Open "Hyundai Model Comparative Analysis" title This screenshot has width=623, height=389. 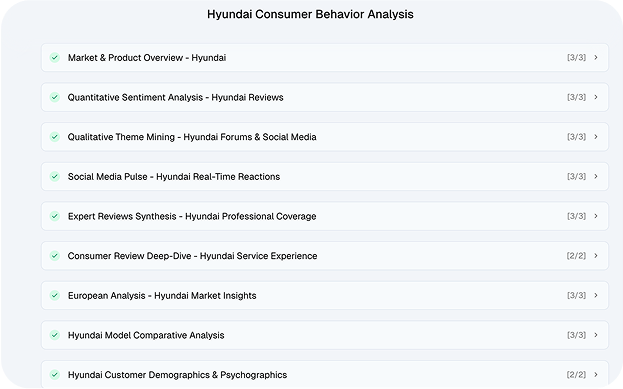click(x=146, y=335)
